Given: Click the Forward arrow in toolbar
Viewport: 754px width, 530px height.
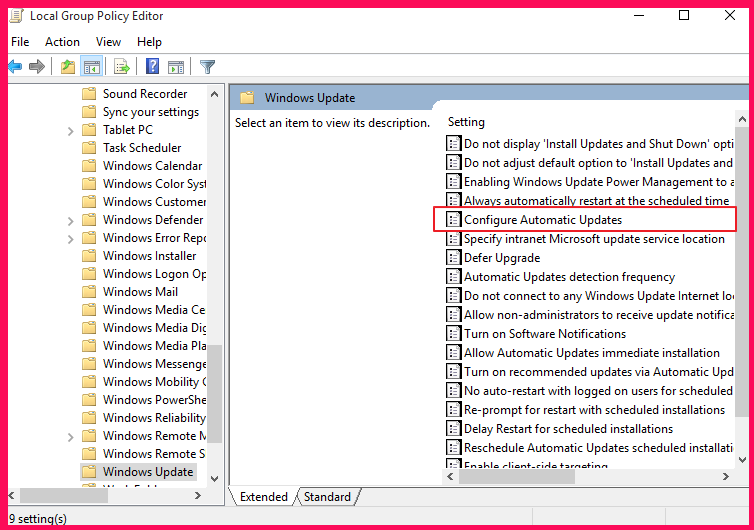Looking at the screenshot, I should pyautogui.click(x=37, y=67).
